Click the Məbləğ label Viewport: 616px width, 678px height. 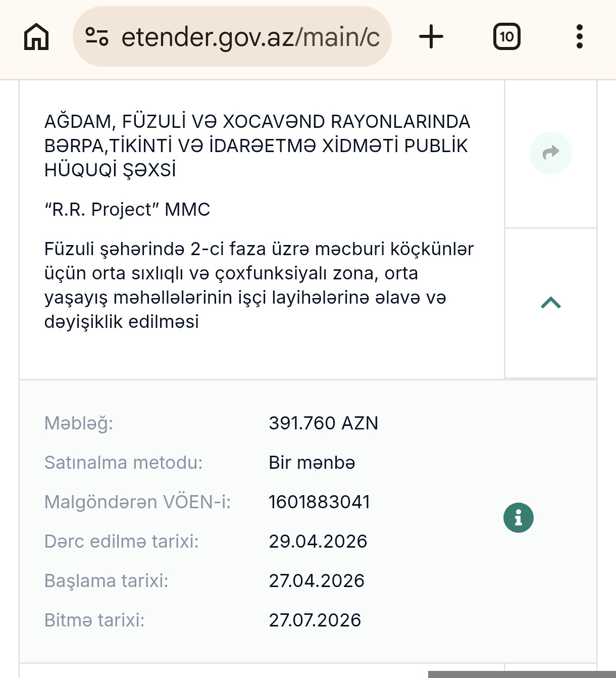(x=79, y=423)
